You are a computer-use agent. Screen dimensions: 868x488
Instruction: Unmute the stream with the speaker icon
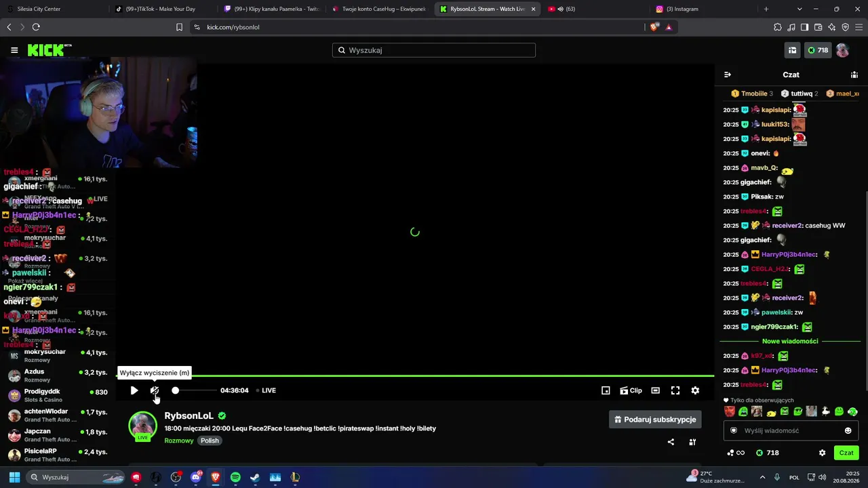[155, 390]
